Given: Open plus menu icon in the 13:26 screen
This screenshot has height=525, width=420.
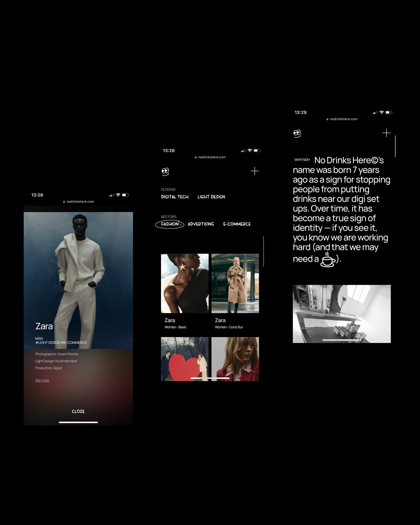Looking at the screenshot, I should [255, 171].
